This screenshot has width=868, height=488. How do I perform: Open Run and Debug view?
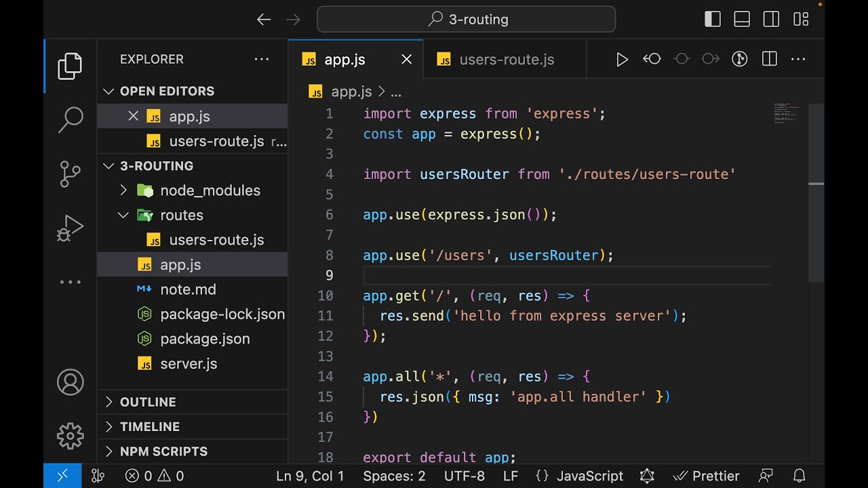pyautogui.click(x=70, y=228)
